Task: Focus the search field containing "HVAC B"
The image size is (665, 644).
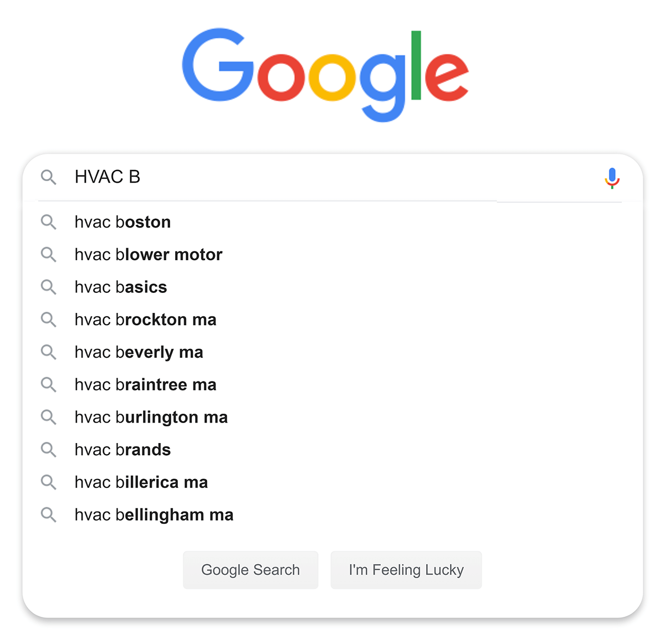Action: (332, 177)
